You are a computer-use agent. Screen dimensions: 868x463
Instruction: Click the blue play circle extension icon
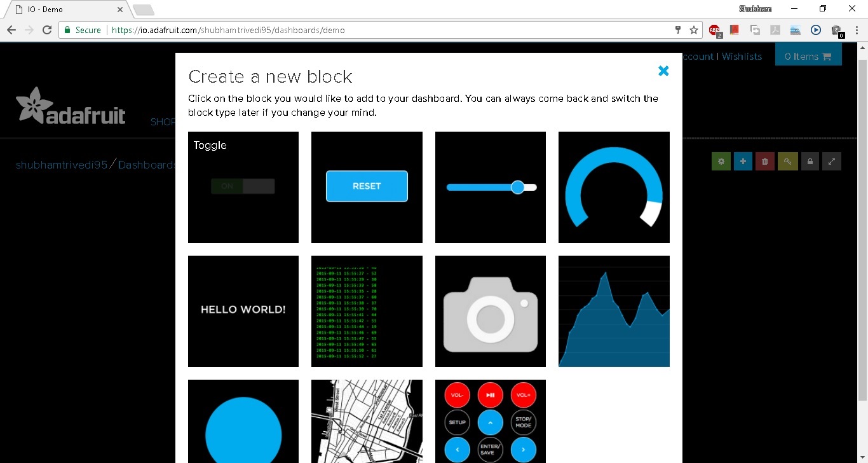pyautogui.click(x=816, y=30)
